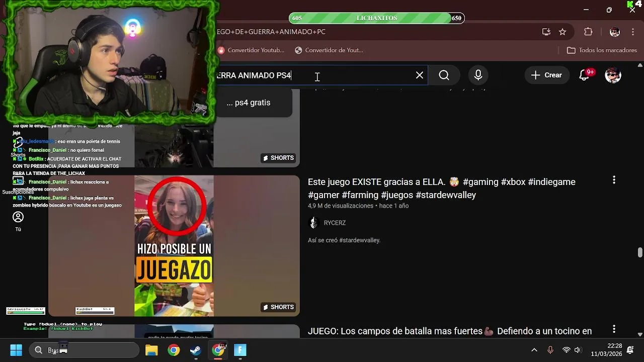Open the Tú section in sidebar
The width and height of the screenshot is (644, 362).
click(x=18, y=221)
